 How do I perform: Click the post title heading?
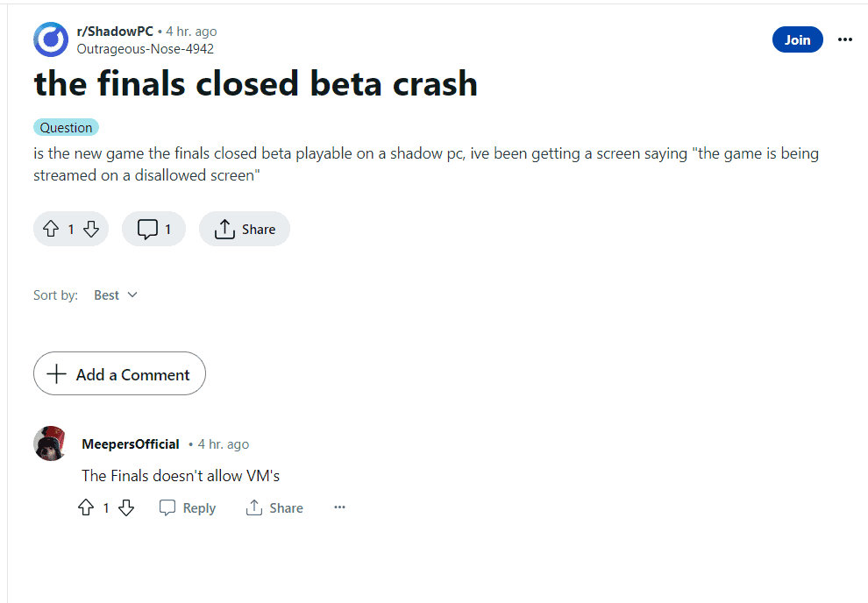[256, 83]
